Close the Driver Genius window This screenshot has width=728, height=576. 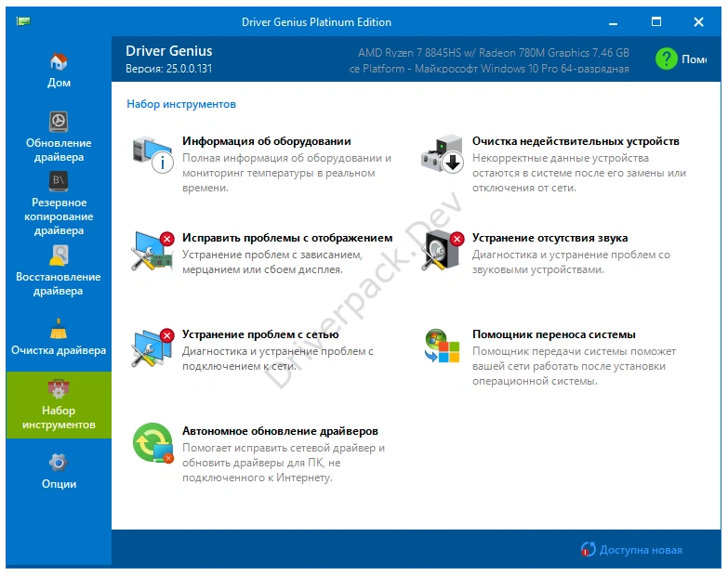coord(698,21)
